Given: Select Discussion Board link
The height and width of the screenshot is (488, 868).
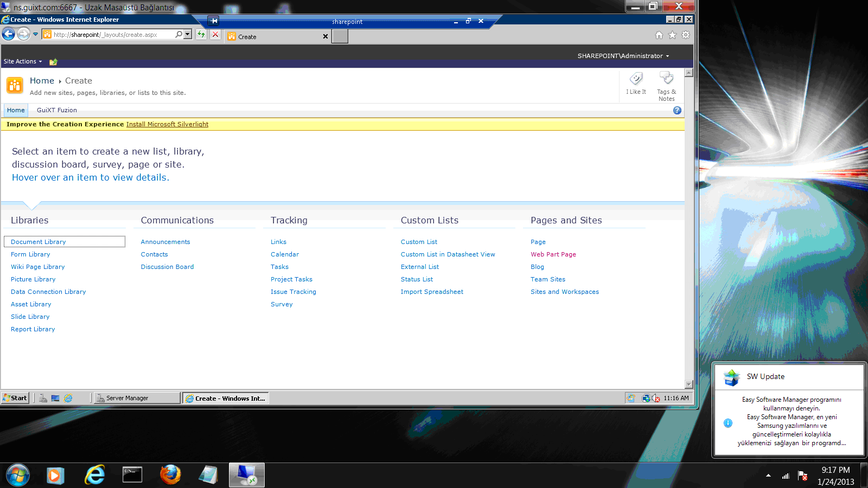Looking at the screenshot, I should [x=167, y=267].
